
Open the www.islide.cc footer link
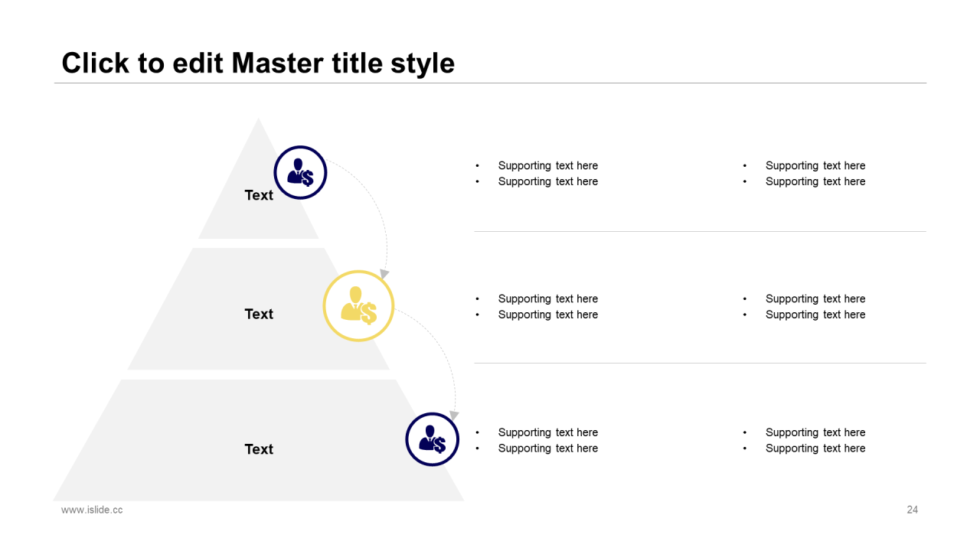click(x=92, y=510)
